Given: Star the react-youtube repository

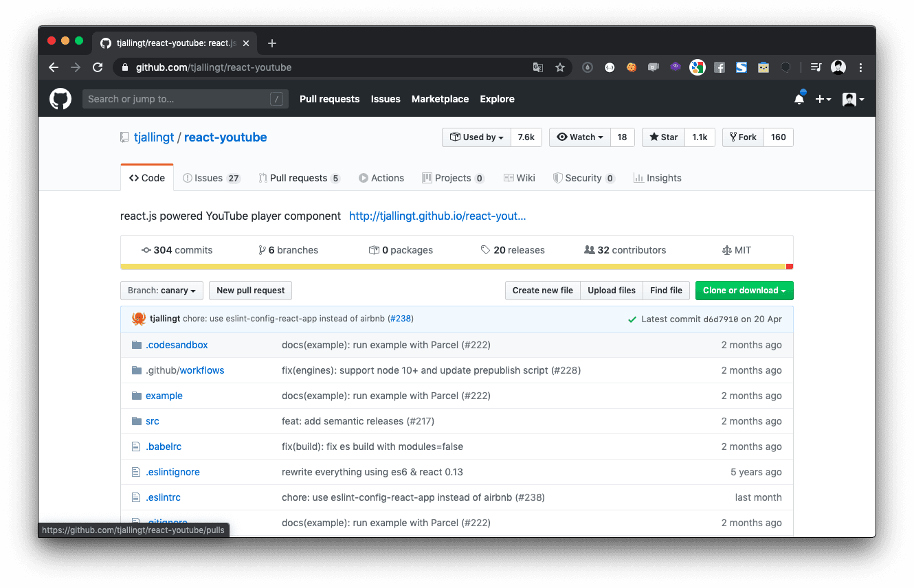Looking at the screenshot, I should (663, 137).
